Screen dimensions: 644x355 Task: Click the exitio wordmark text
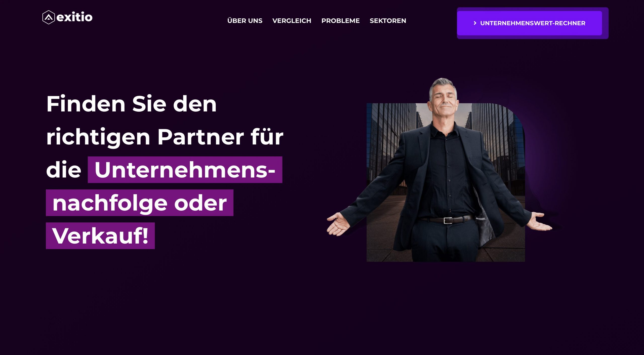point(74,17)
